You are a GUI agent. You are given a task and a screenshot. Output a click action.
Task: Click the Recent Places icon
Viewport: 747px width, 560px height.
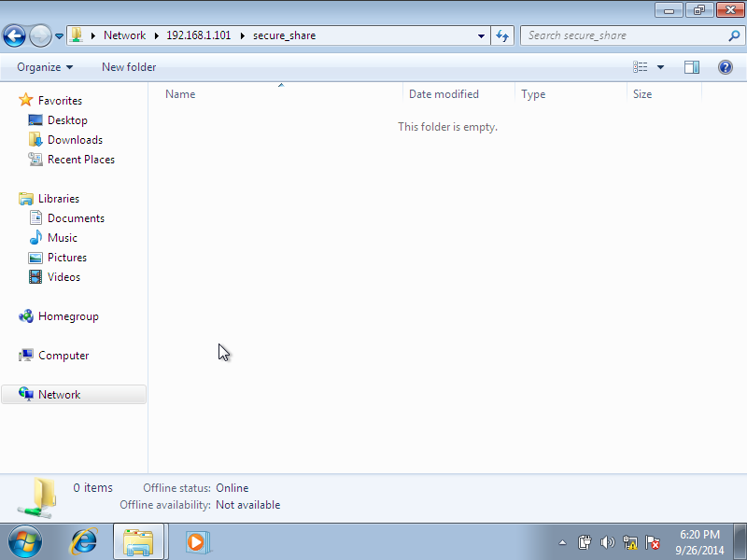[35, 159]
